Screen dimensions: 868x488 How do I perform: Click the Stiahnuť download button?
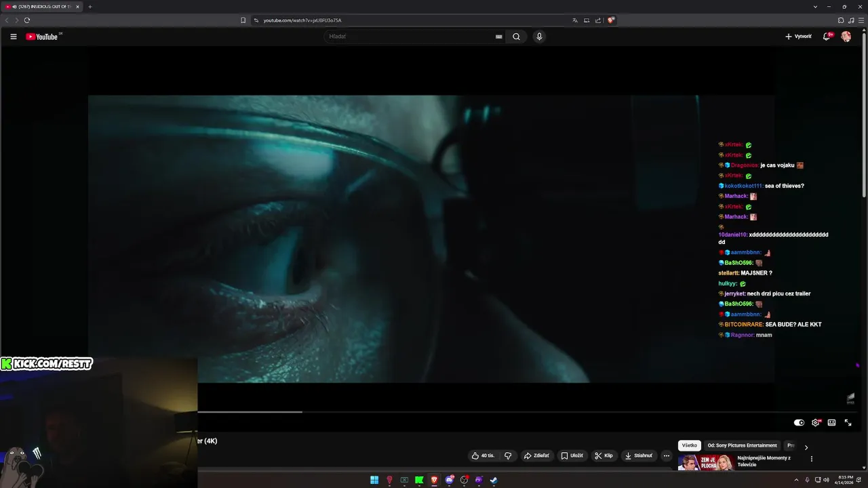638,455
